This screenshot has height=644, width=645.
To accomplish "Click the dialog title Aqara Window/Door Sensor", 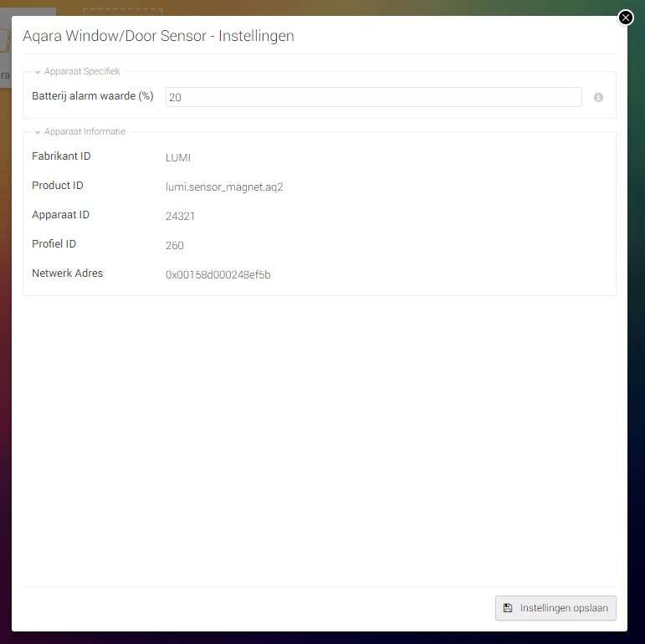I will [158, 36].
